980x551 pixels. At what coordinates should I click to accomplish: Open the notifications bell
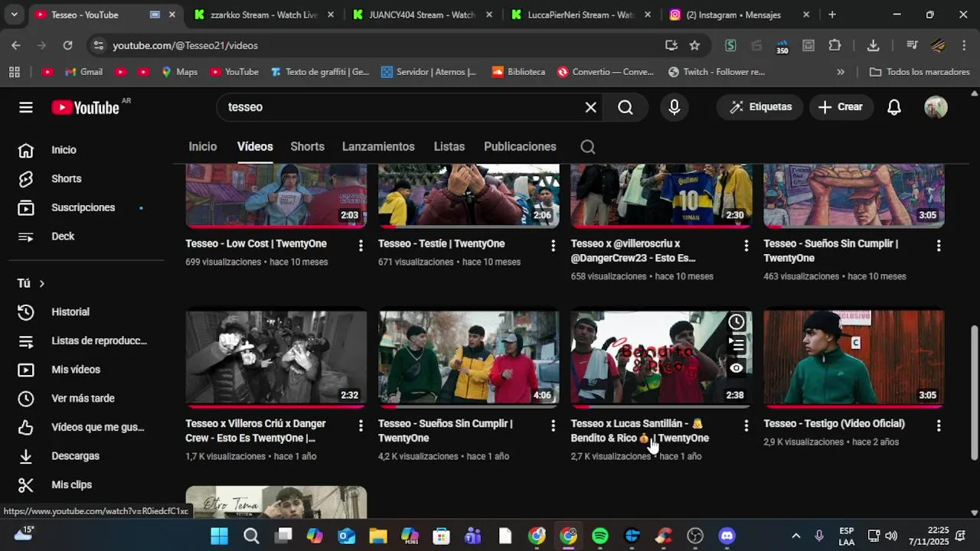pos(893,107)
